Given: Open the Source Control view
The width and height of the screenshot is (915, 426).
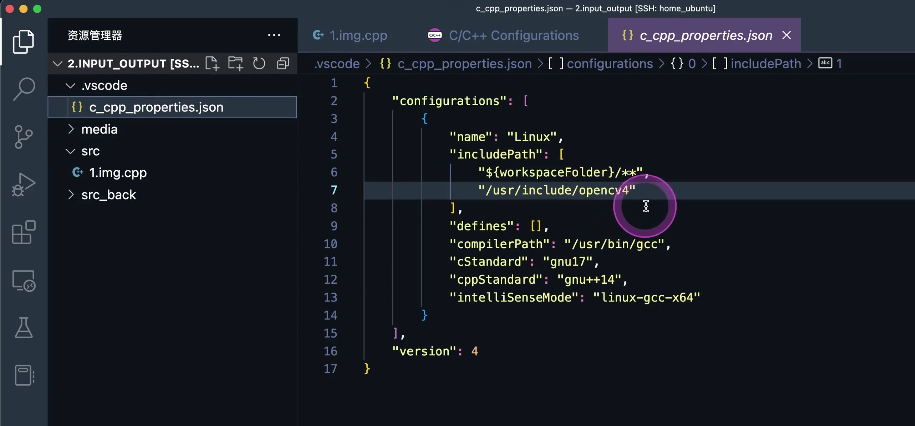Looking at the screenshot, I should 23,136.
